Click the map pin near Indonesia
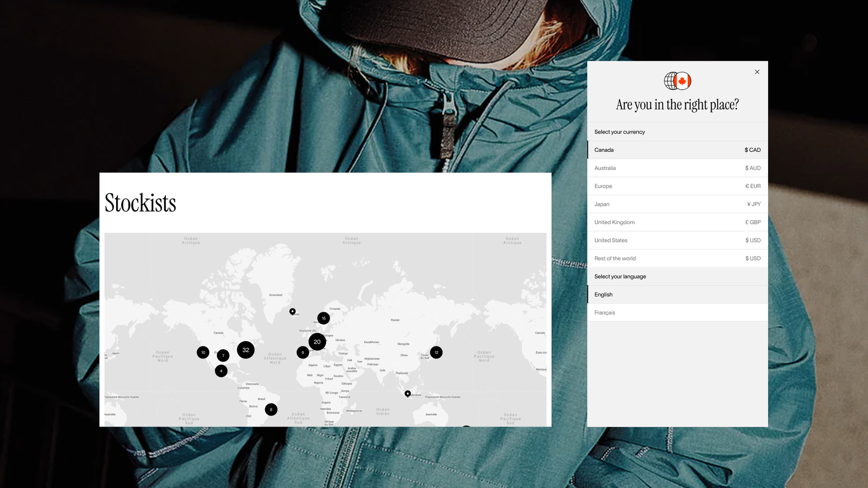Image resolution: width=868 pixels, height=488 pixels. coord(407,394)
